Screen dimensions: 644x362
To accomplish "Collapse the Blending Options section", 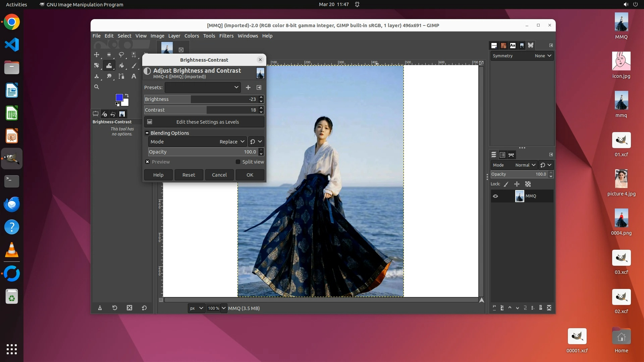I will point(147,133).
